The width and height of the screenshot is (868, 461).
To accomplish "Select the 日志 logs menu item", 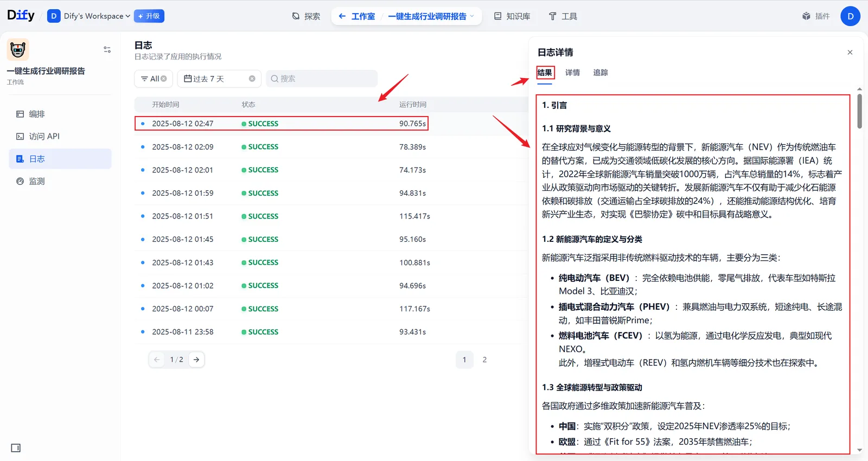I will coord(60,159).
